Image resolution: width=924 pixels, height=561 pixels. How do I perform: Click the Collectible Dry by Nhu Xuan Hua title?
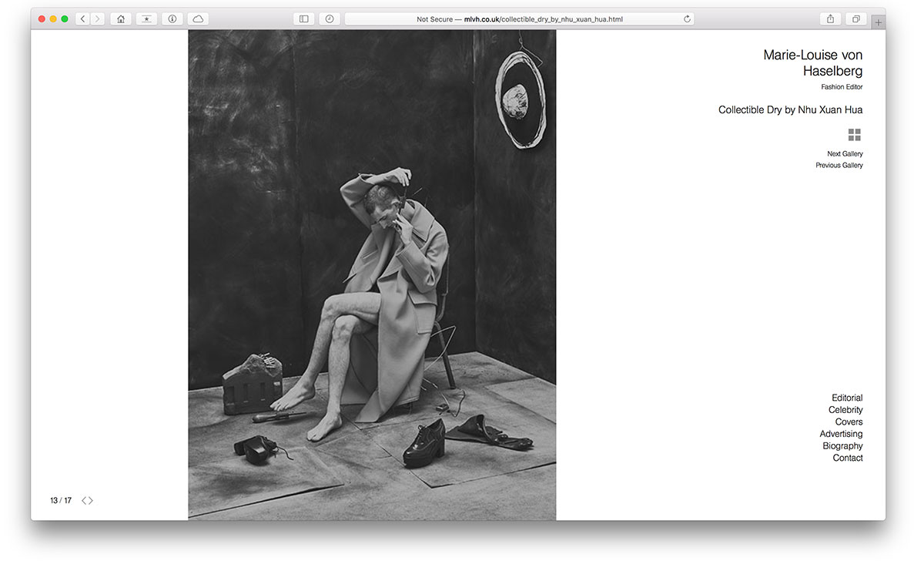click(x=790, y=109)
